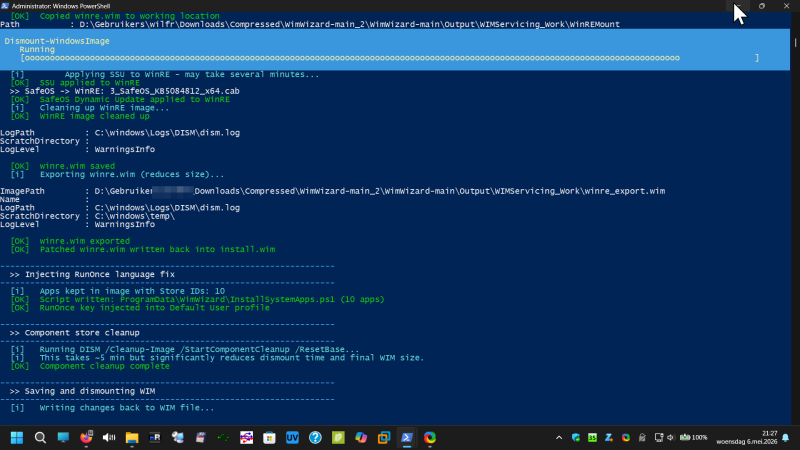
Task: Open the notification bell
Action: click(786, 437)
